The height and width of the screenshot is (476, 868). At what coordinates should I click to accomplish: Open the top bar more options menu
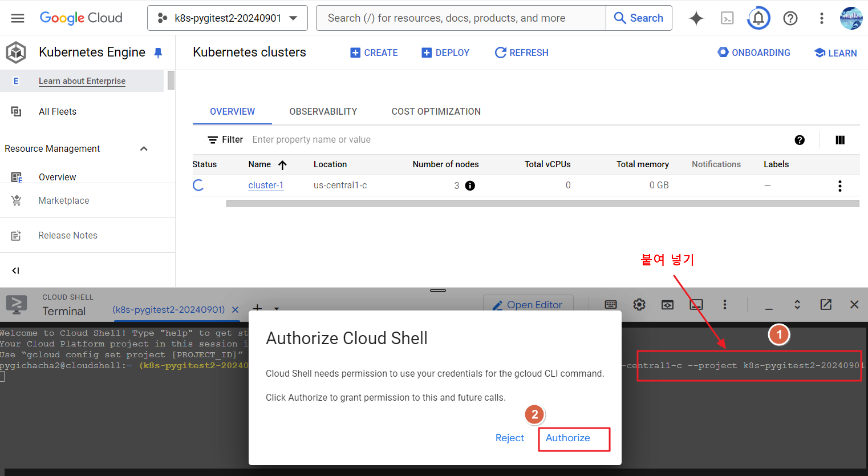coord(822,18)
